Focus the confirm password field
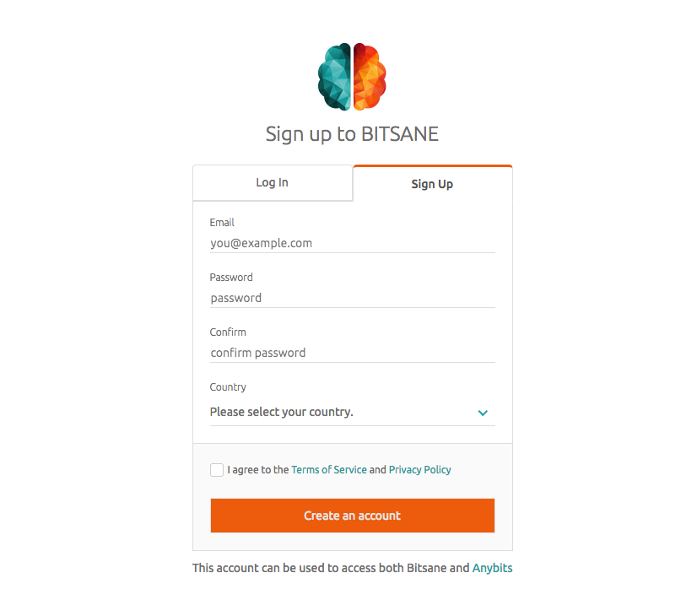Viewport: 697px width, 616px height. (x=352, y=353)
